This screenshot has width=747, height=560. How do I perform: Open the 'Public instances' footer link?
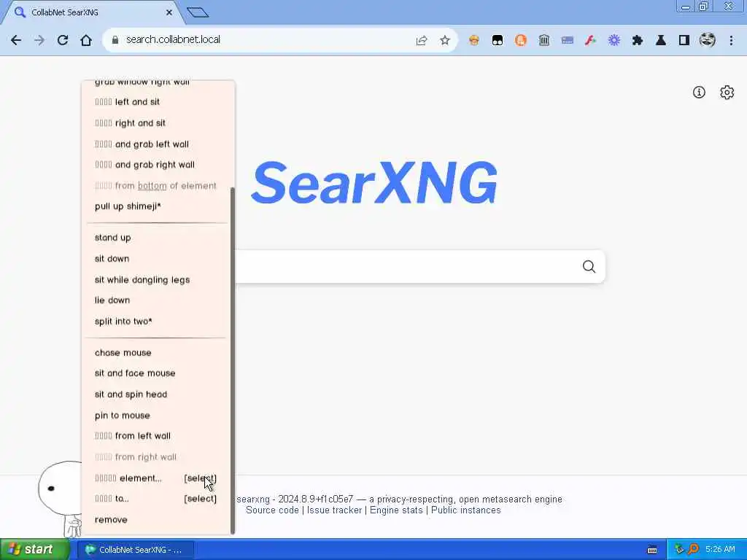click(x=465, y=510)
